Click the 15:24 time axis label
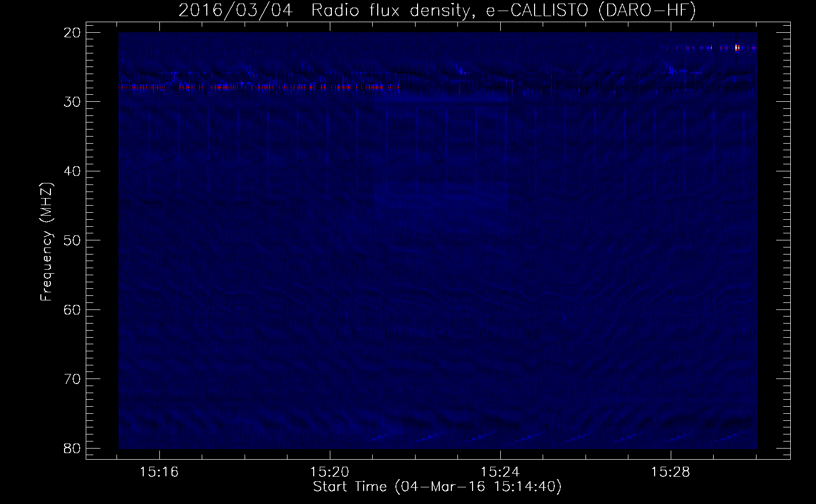This screenshot has width=816, height=504. [500, 472]
